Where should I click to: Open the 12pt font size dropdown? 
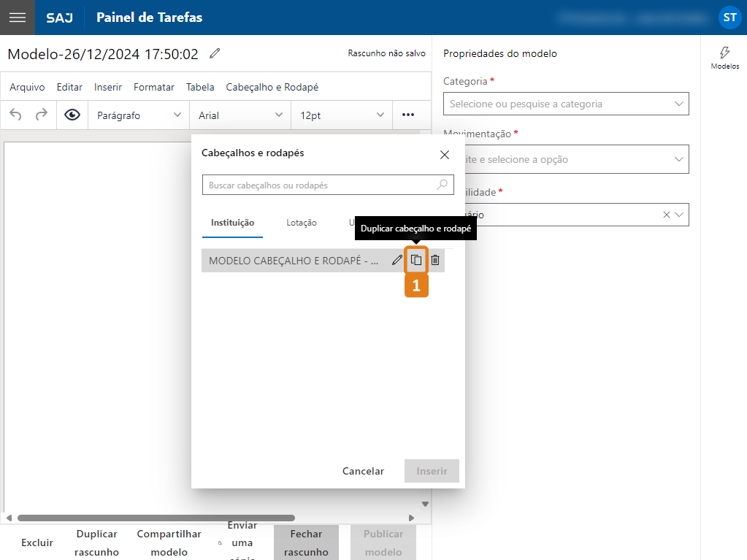point(342,115)
